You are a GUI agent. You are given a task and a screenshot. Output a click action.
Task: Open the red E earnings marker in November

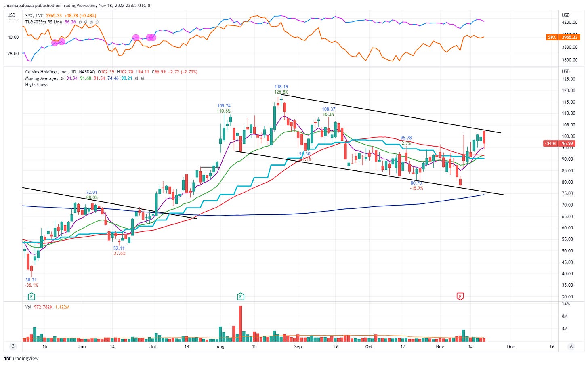pyautogui.click(x=460, y=297)
